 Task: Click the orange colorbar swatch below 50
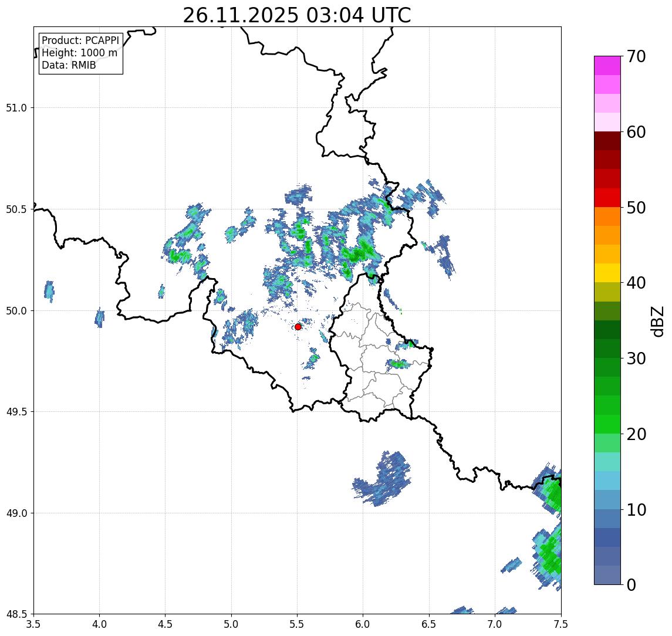607,217
